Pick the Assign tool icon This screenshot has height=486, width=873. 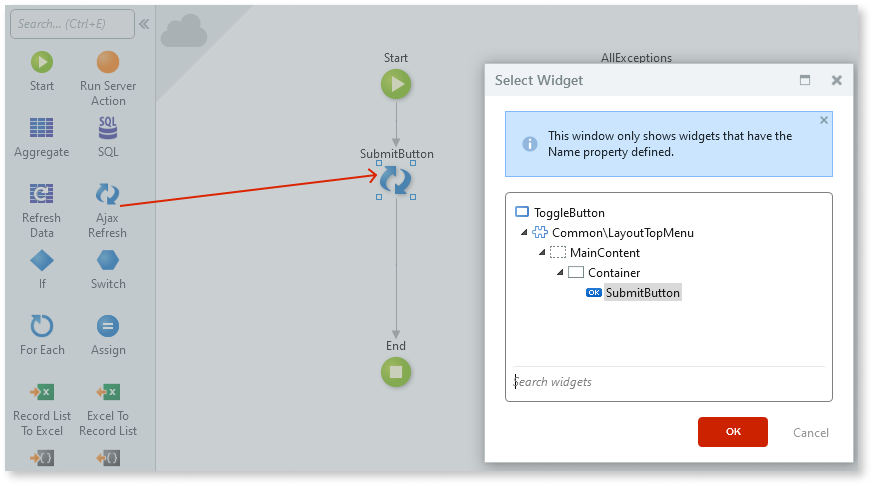tap(108, 326)
